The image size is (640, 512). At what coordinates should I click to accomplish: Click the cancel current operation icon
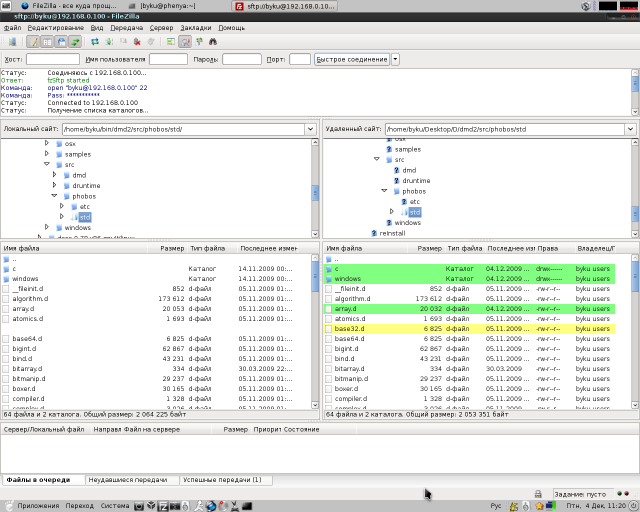[123, 42]
